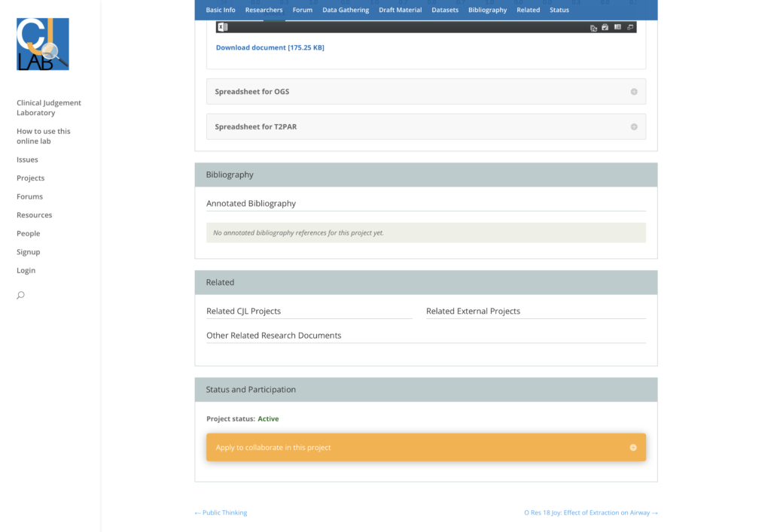Click the Signup link
Image resolution: width=771 pixels, height=532 pixels.
[x=28, y=252]
